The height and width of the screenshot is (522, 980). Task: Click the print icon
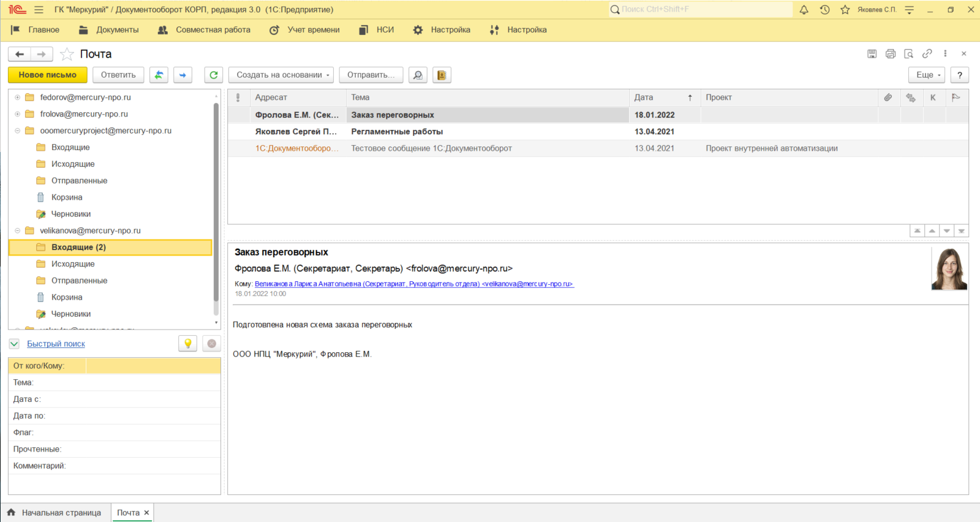890,54
